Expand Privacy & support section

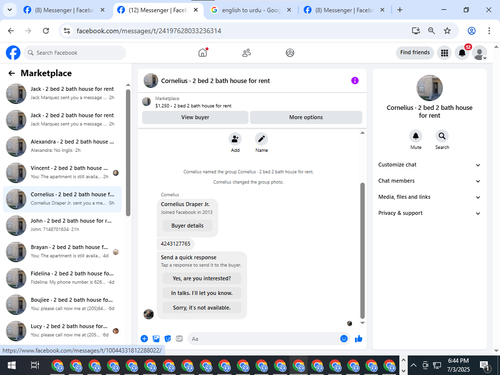[x=429, y=213]
